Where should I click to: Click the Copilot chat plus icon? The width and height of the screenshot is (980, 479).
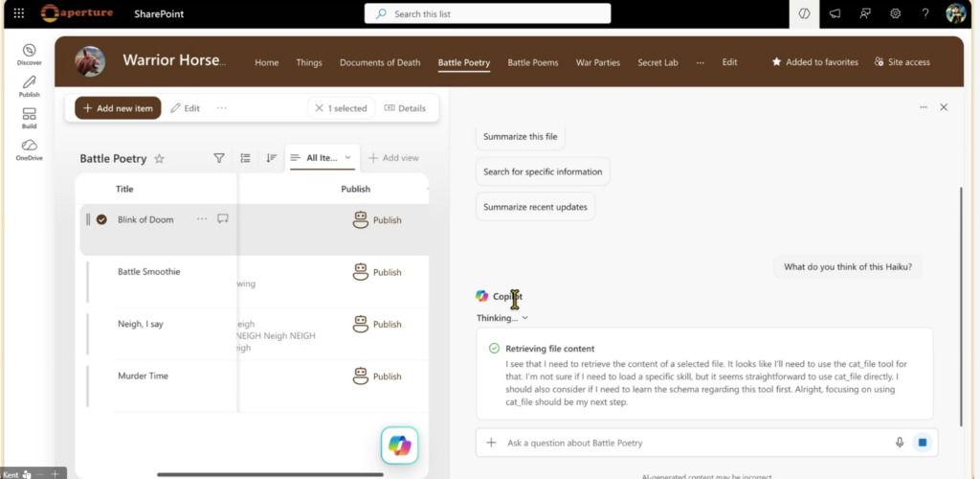pos(491,443)
